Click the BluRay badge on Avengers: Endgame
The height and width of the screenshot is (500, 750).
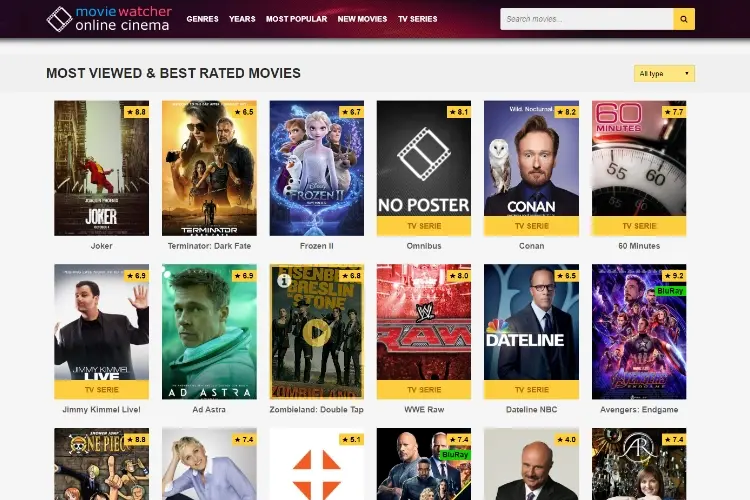tap(670, 291)
